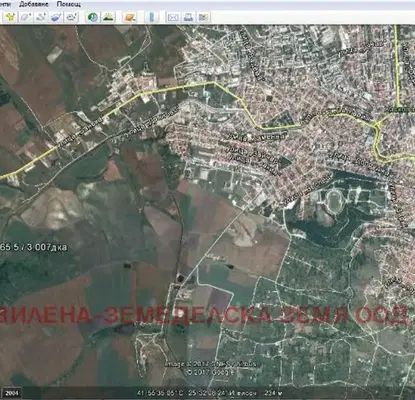
Task: Click the 2004 imagery date button
Action: coord(12,393)
